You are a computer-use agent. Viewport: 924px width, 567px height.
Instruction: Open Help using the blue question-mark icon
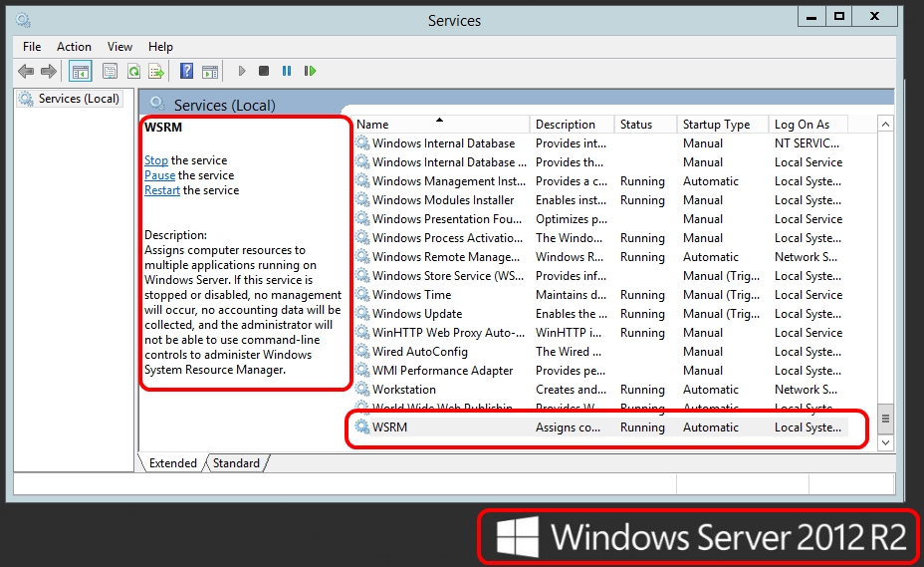[x=186, y=72]
